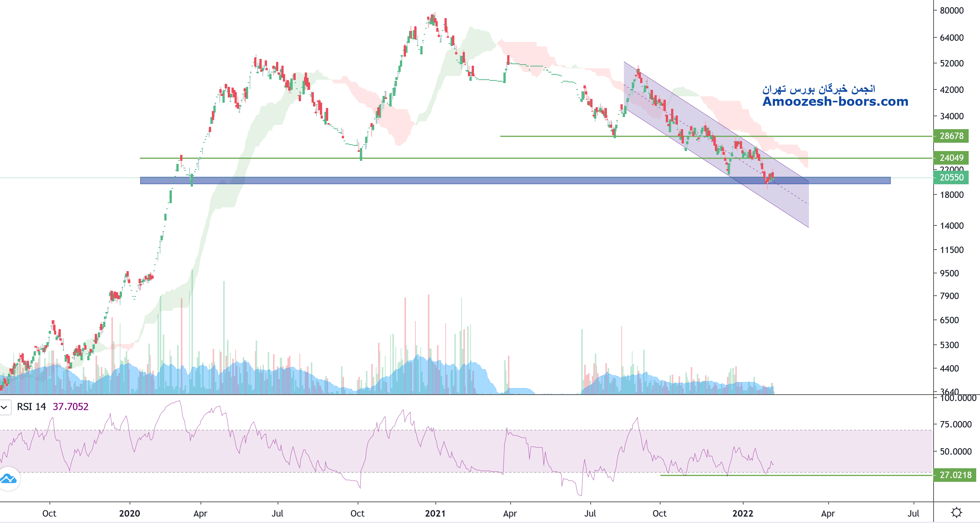Click the RSI value 37.7052
Image resolution: width=980 pixels, height=523 pixels.
tap(70, 407)
